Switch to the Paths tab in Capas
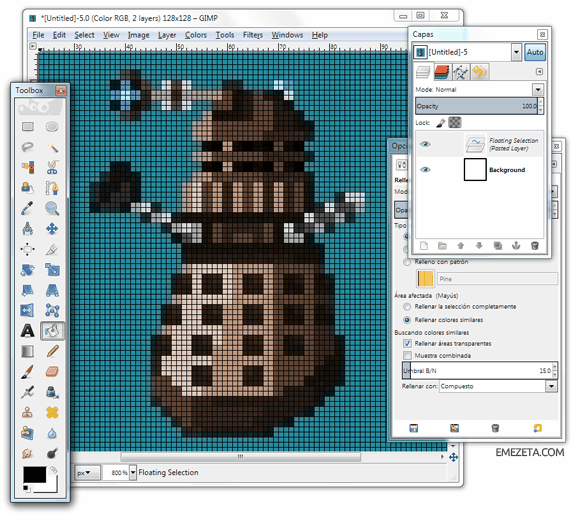Viewport: 575px width, 516px height. [461, 72]
